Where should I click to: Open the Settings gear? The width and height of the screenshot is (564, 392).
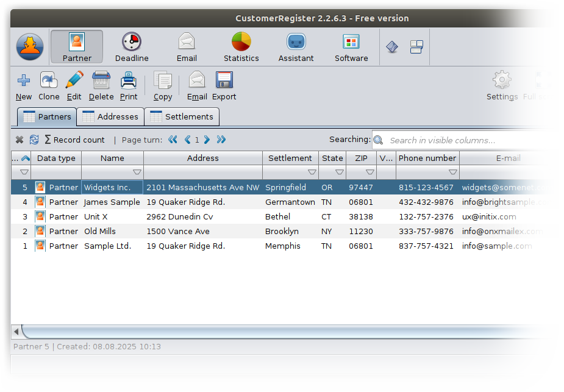(502, 87)
